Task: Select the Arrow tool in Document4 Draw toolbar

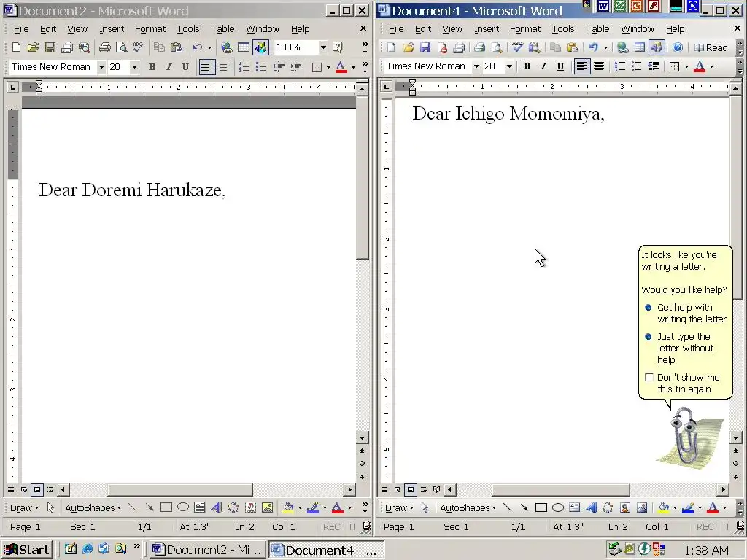Action: pos(525,507)
